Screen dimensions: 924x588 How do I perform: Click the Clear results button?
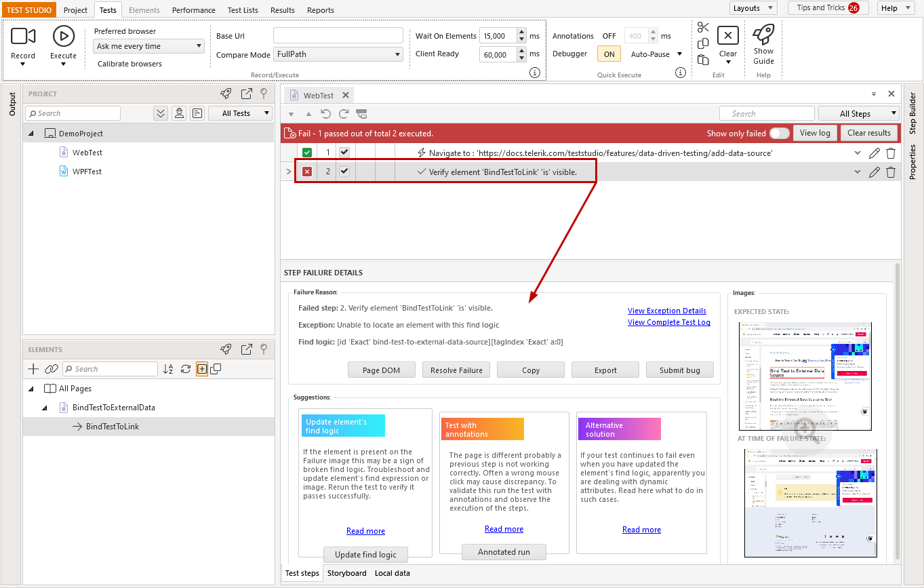869,133
